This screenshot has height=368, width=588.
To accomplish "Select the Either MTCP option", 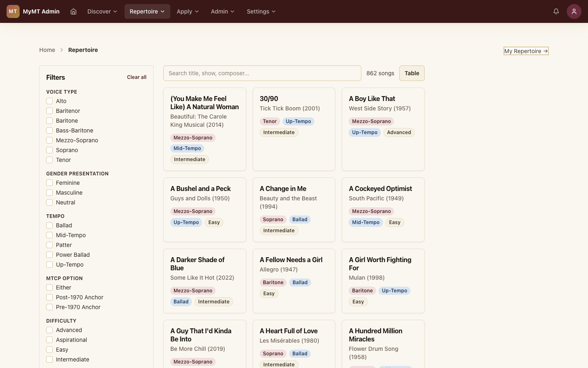I will pos(49,287).
